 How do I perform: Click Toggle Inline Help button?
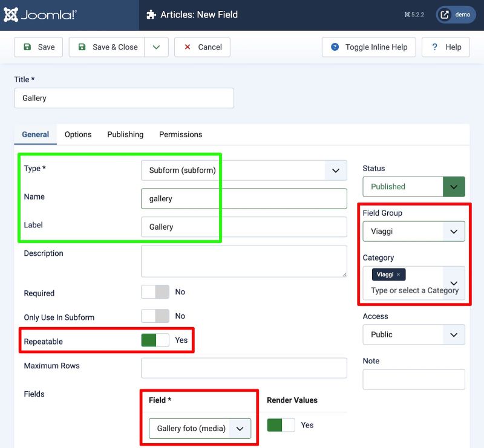pos(369,47)
